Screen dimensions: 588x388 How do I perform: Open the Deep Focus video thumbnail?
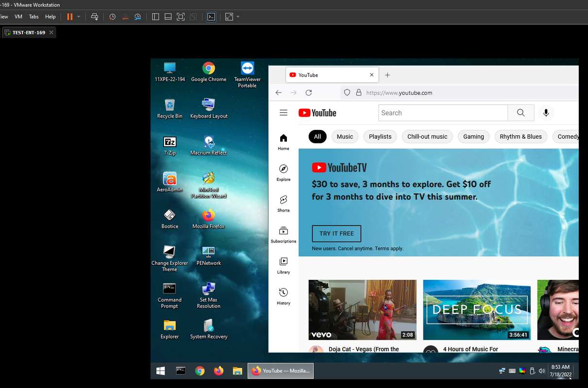pos(477,310)
